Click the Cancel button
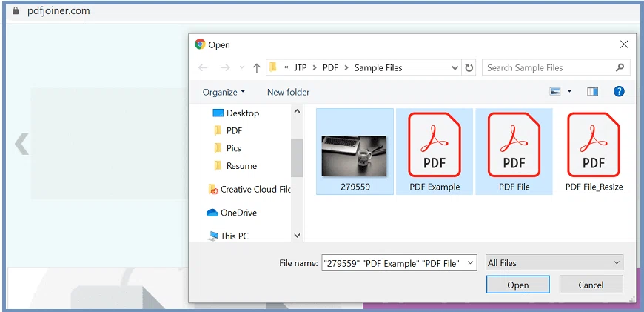 (591, 285)
